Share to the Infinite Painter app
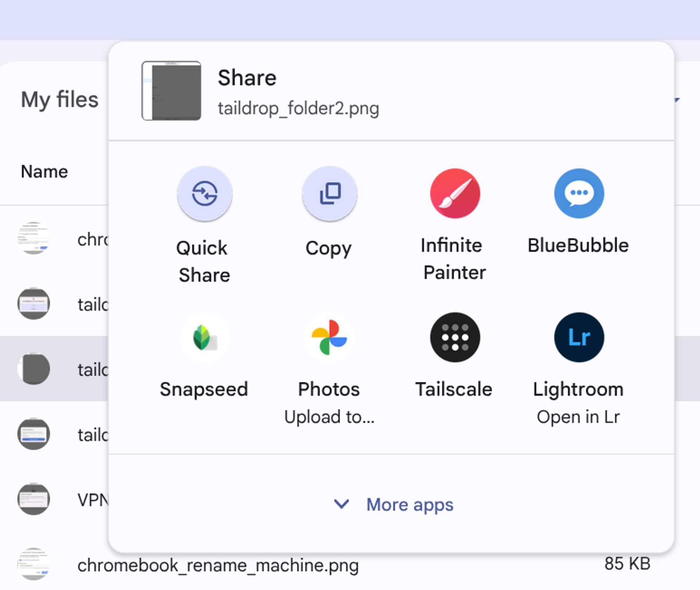700x590 pixels. (x=455, y=194)
